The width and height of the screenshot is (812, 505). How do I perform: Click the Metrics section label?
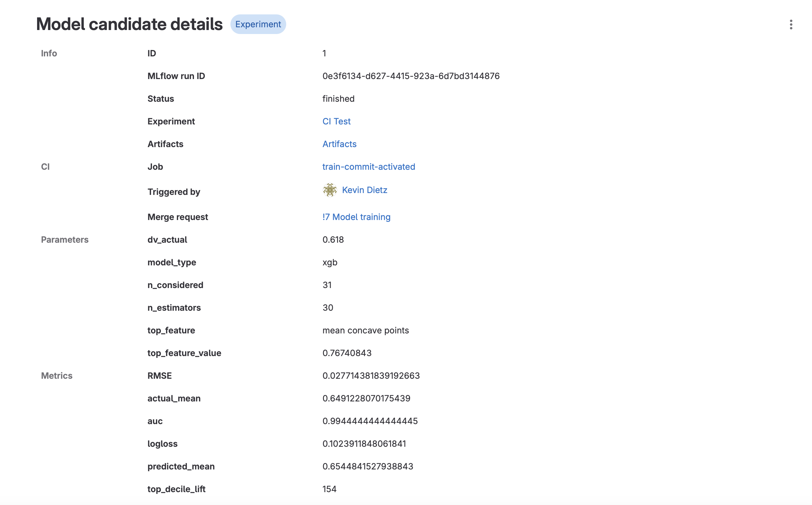pyautogui.click(x=56, y=375)
